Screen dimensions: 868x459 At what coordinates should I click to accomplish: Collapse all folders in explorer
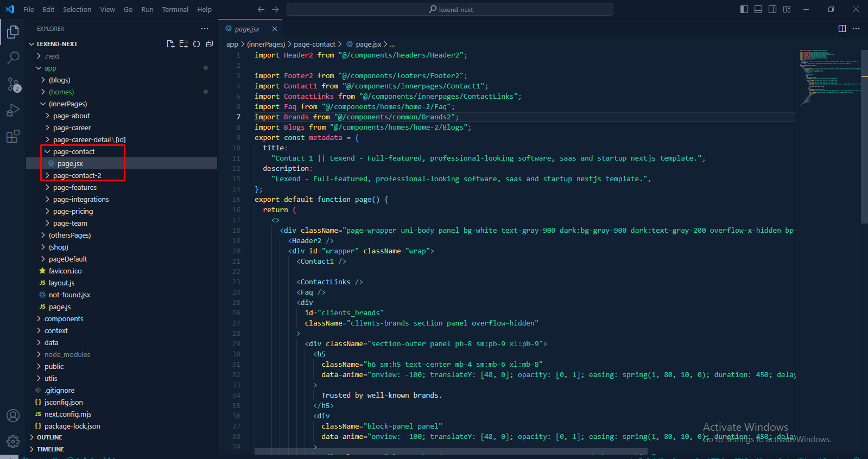[x=210, y=44]
